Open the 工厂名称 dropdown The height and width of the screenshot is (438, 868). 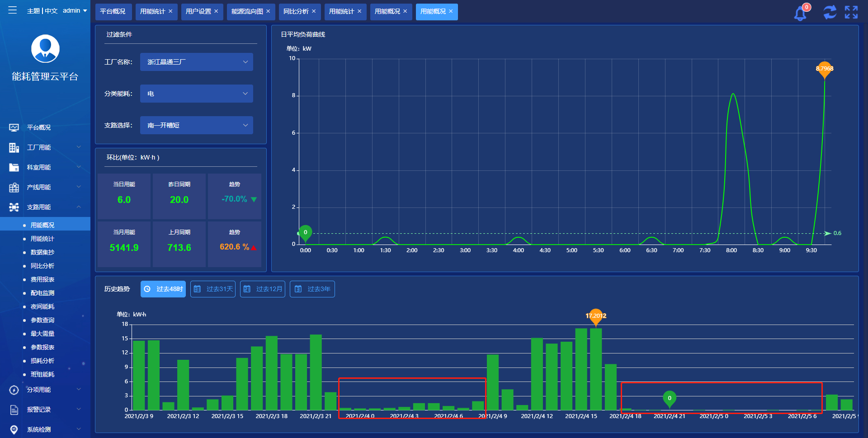click(x=196, y=62)
